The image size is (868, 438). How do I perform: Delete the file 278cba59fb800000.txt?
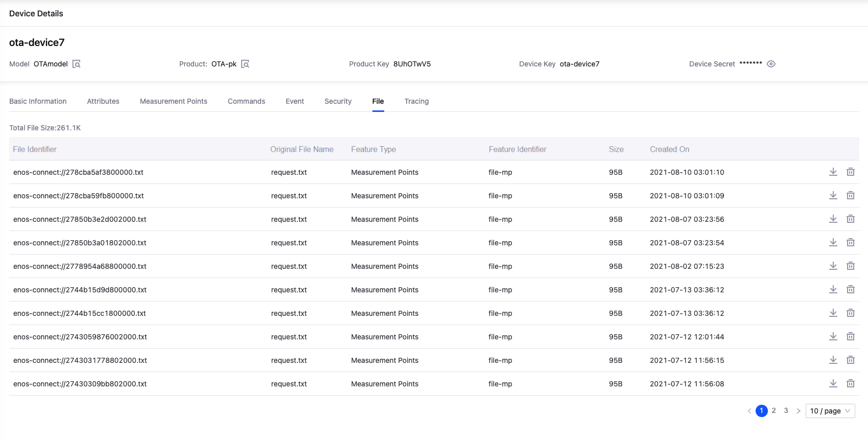click(x=851, y=195)
